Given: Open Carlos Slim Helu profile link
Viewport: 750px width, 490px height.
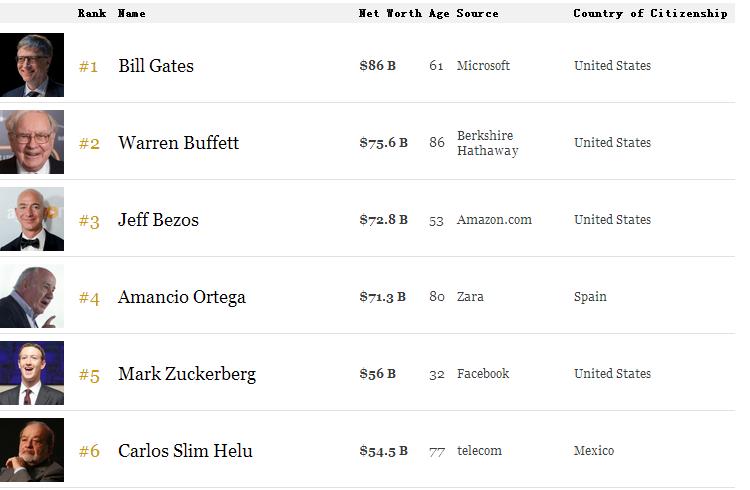Looking at the screenshot, I should coord(185,451).
